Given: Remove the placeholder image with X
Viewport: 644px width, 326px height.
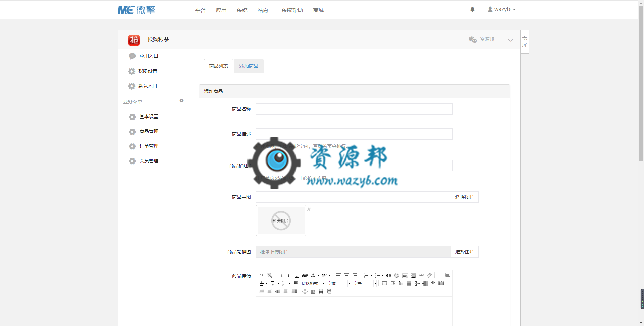Looking at the screenshot, I should [309, 209].
